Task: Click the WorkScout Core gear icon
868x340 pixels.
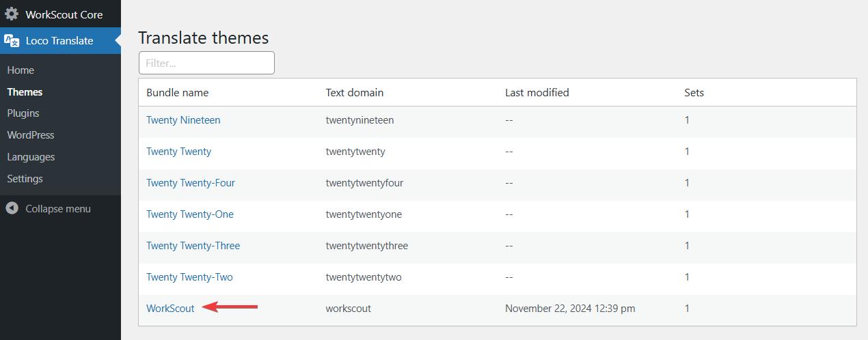Action: point(12,14)
